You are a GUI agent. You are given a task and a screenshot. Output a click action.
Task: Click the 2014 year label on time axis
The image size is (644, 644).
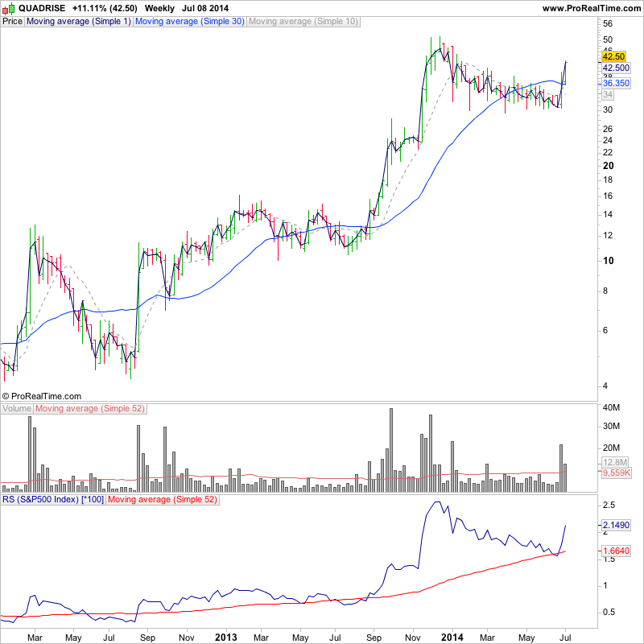[452, 638]
